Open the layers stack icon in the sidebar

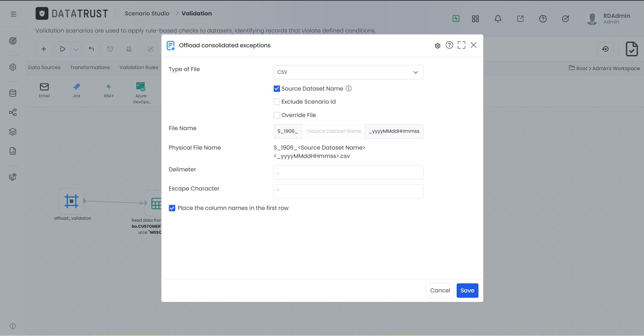pyautogui.click(x=13, y=132)
